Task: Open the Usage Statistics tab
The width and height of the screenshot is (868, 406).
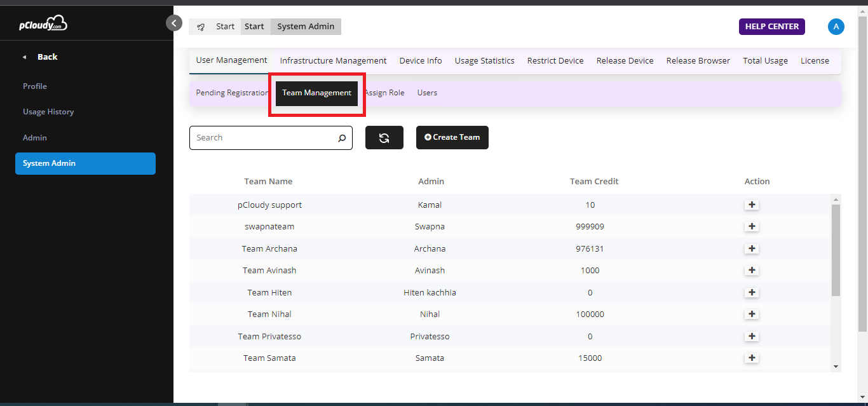Action: 484,61
